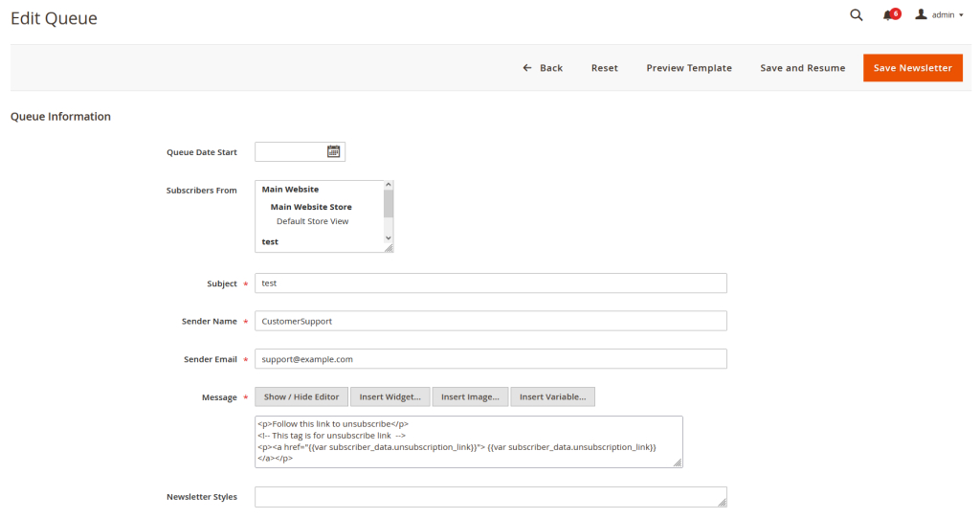
Task: Click the admin user avatar icon
Action: click(922, 15)
